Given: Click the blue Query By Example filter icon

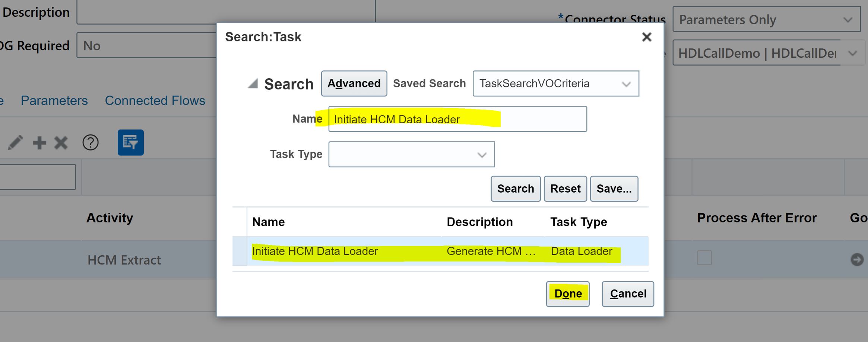Looking at the screenshot, I should [130, 142].
